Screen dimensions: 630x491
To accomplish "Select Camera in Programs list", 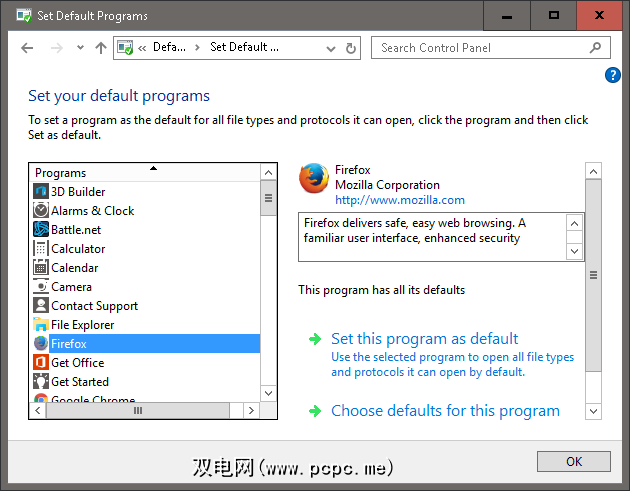I will point(72,286).
